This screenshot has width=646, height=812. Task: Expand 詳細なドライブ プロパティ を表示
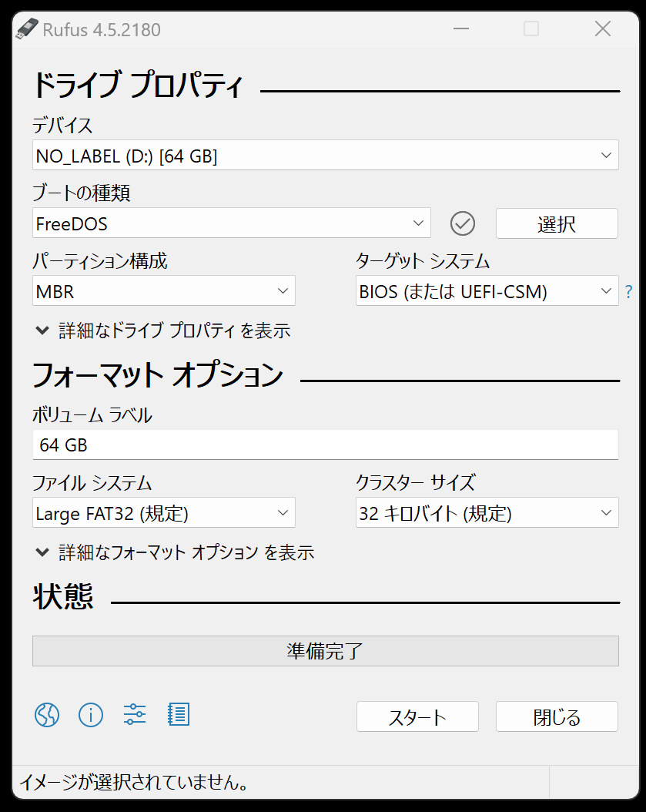pyautogui.click(x=163, y=331)
